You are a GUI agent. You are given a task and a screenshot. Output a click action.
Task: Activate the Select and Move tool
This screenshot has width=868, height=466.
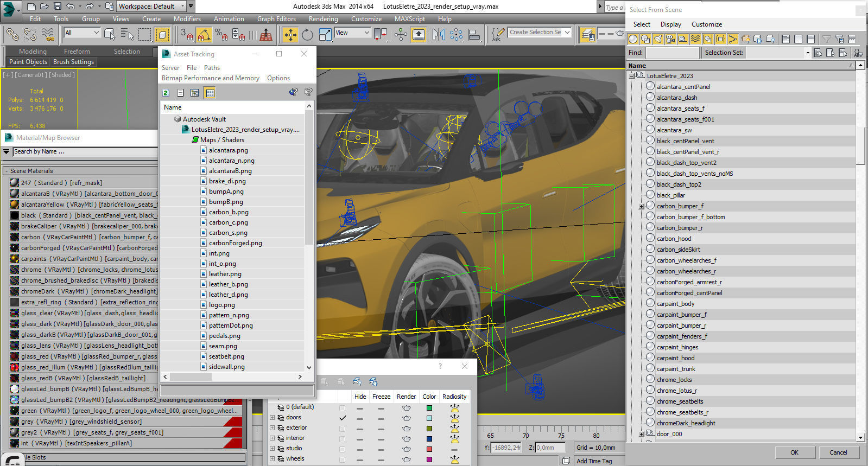point(290,35)
